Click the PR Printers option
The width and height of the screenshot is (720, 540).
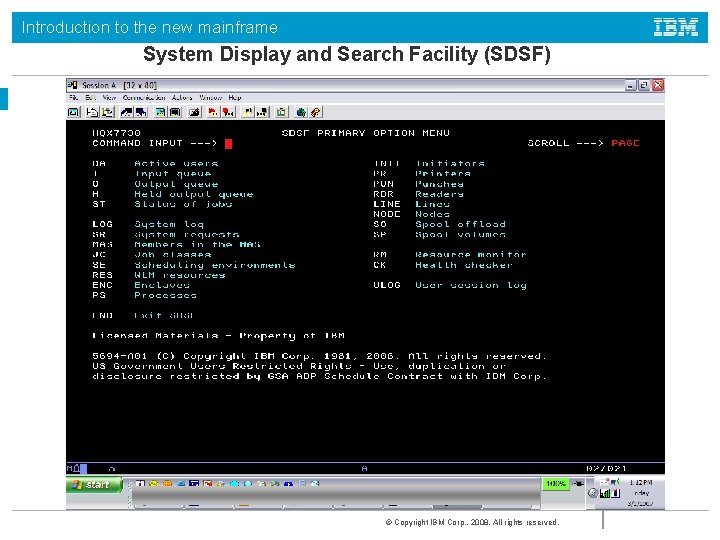point(422,174)
